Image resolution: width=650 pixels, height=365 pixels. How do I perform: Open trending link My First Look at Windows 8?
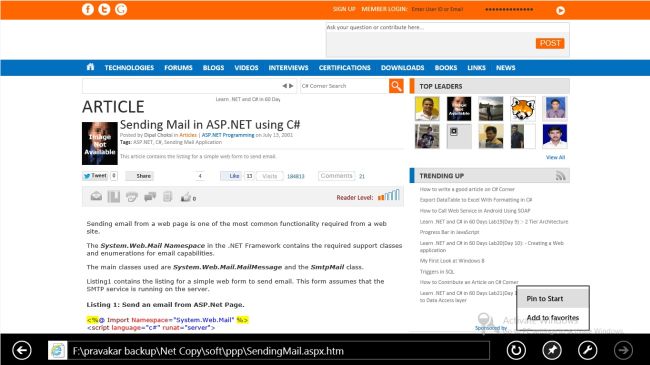(452, 261)
